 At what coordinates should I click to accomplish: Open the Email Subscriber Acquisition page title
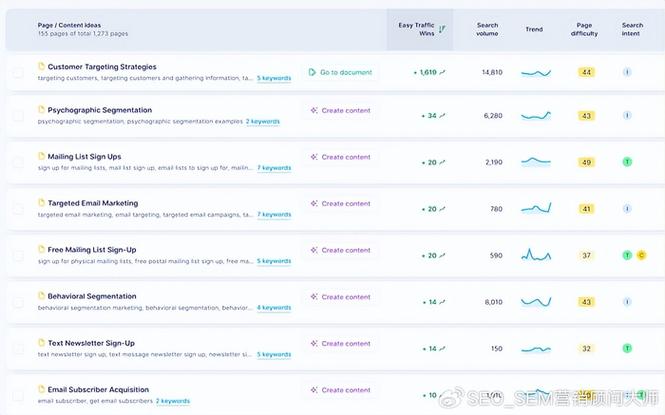(98, 389)
